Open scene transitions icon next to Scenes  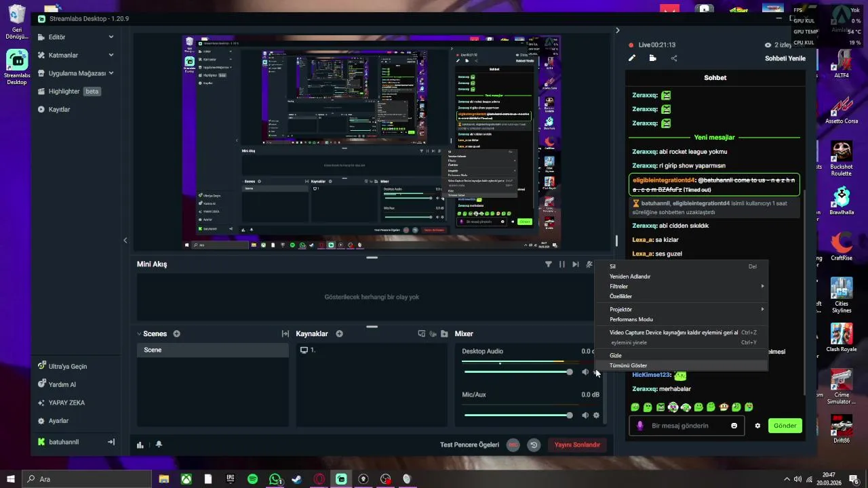[285, 333]
